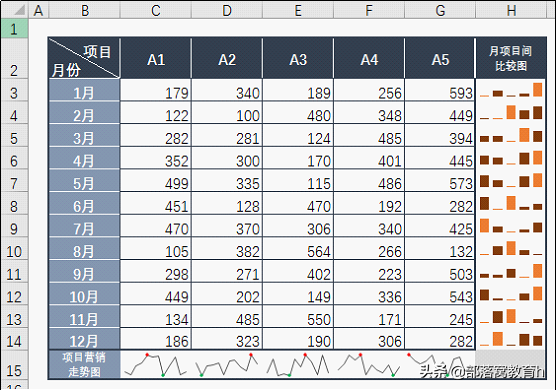Click the A2 line sparkline in row 15
The image size is (556, 390).
pos(227,364)
